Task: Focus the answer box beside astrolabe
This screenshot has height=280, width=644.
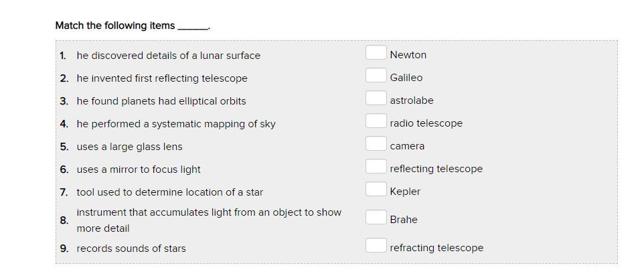Action: (x=376, y=98)
